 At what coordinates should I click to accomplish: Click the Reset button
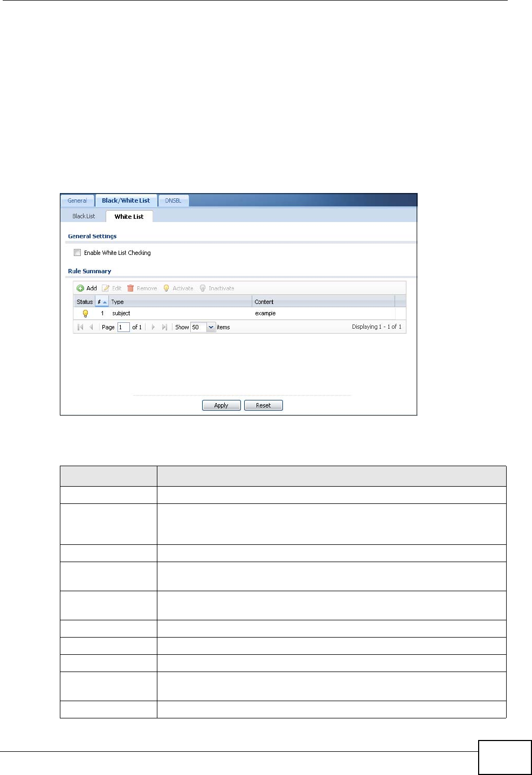pyautogui.click(x=264, y=405)
